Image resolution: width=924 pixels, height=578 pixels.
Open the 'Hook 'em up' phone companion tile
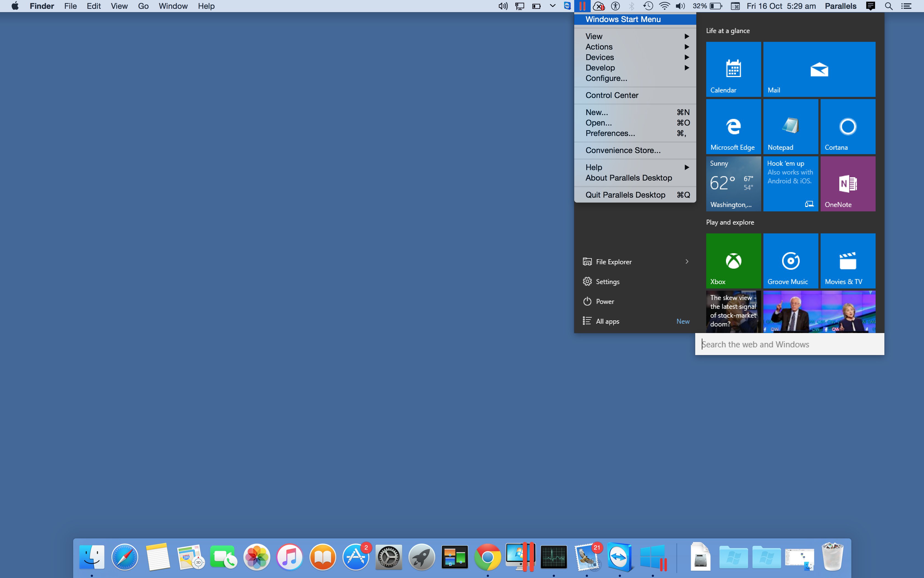(x=790, y=184)
